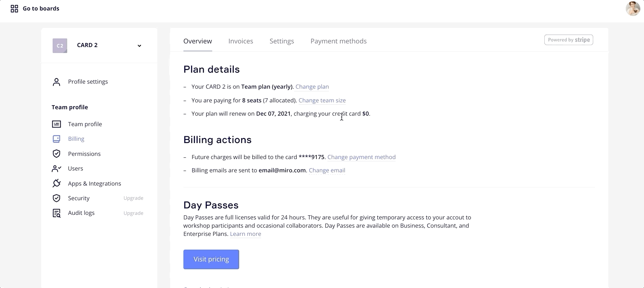Click the Profile settings person icon
Viewport: 644px width, 288px height.
click(x=56, y=82)
